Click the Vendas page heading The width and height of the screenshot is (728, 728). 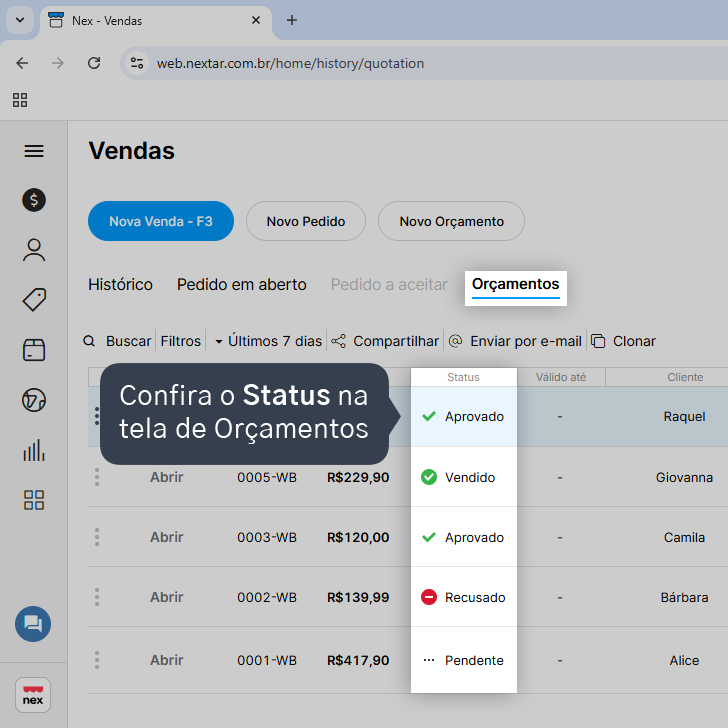click(x=132, y=151)
